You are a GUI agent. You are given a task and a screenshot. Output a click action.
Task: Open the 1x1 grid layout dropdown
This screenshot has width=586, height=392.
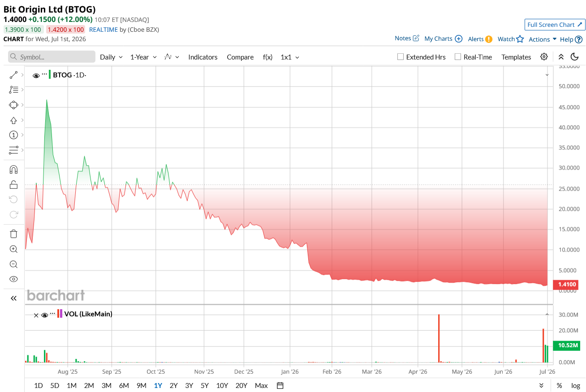[290, 57]
